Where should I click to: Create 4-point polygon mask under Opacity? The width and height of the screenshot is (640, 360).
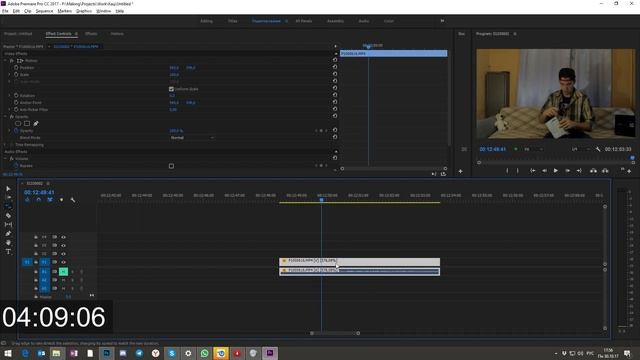coord(27,123)
